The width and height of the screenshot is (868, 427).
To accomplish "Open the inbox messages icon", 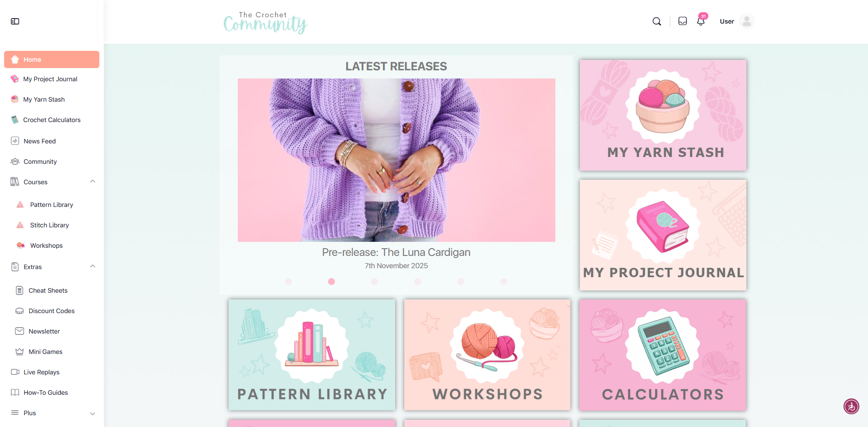I will (682, 21).
